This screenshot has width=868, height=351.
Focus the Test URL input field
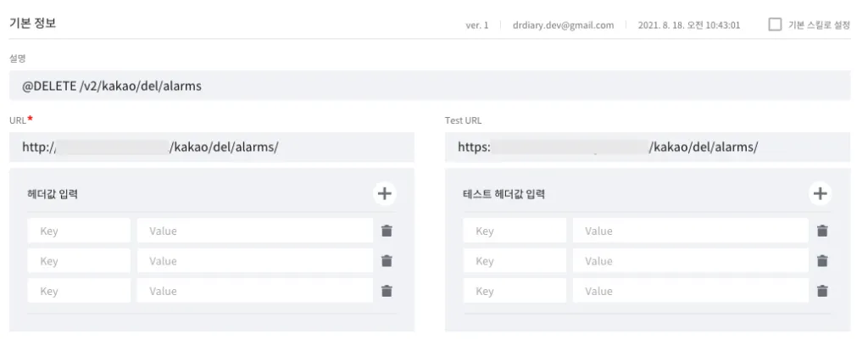647,147
